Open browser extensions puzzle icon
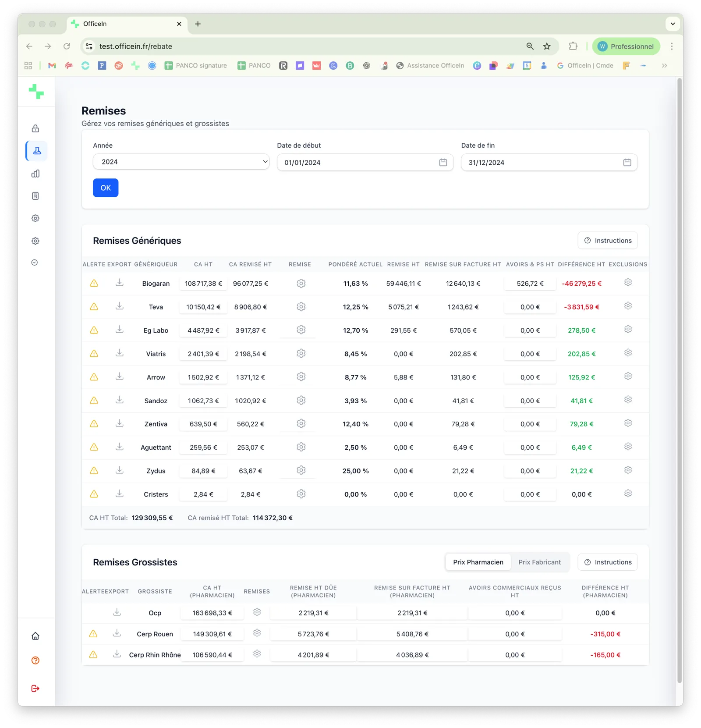Screen dimensions: 701x728 click(x=573, y=46)
